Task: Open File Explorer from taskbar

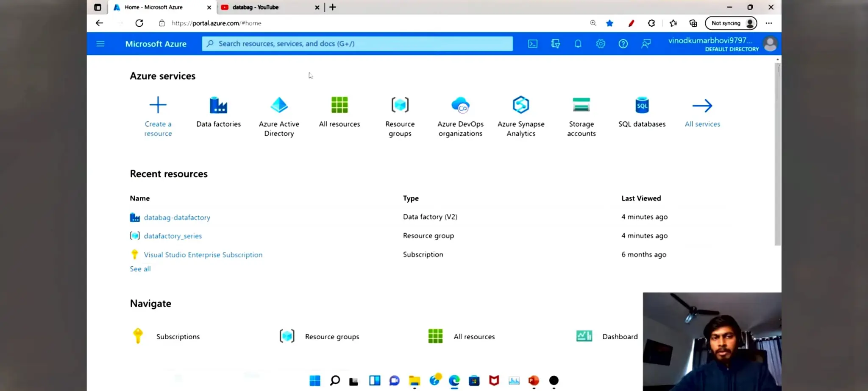Action: pos(414,381)
